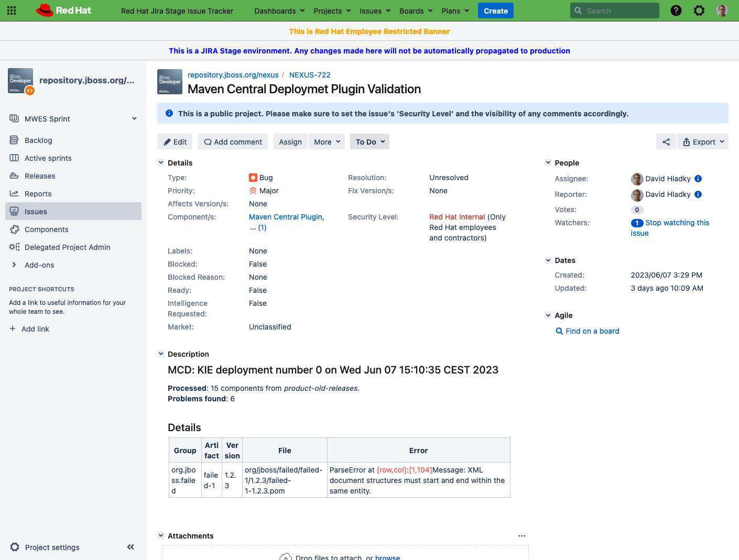Click the Red Hat Internal security level text
Screen dimensions: 739x560
(x=457, y=217)
